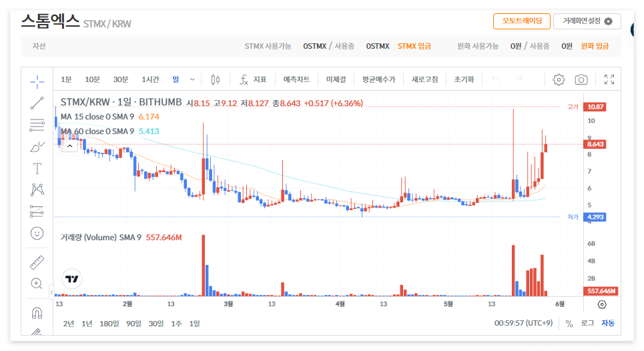644x351 pixels.
Task: Click 초기화 to reset chart
Action: pyautogui.click(x=464, y=79)
